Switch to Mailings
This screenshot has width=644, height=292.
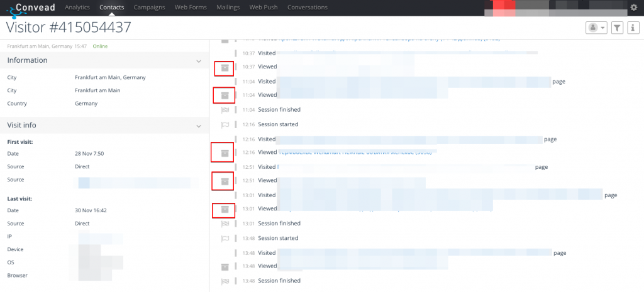(x=228, y=8)
